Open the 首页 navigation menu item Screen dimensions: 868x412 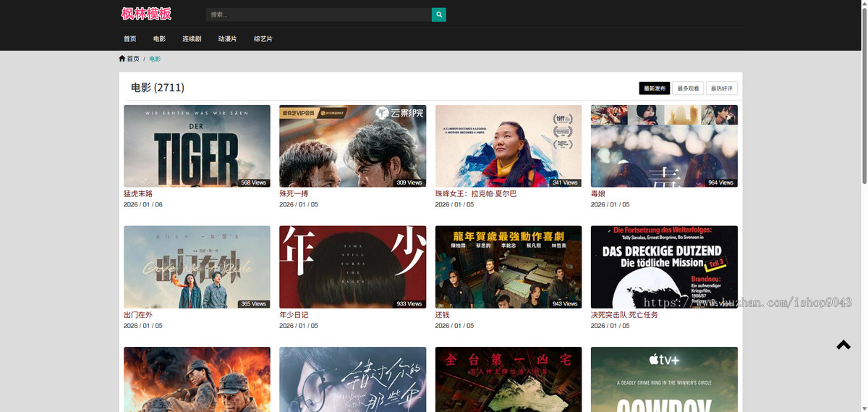point(130,39)
